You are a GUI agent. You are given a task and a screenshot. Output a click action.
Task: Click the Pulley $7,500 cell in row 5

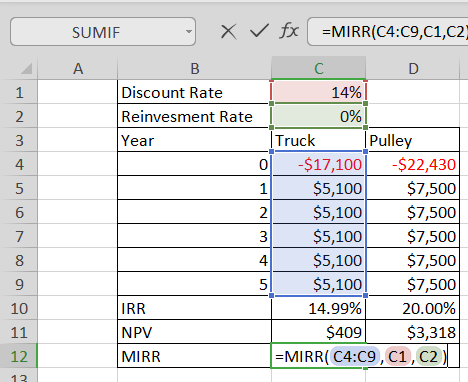pyautogui.click(x=413, y=188)
